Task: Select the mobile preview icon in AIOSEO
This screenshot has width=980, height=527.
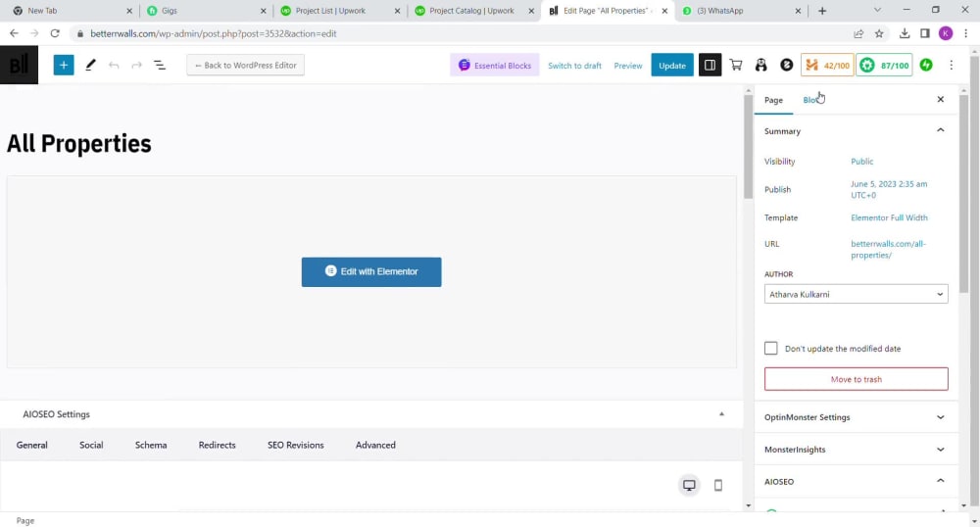Action: pos(718,485)
